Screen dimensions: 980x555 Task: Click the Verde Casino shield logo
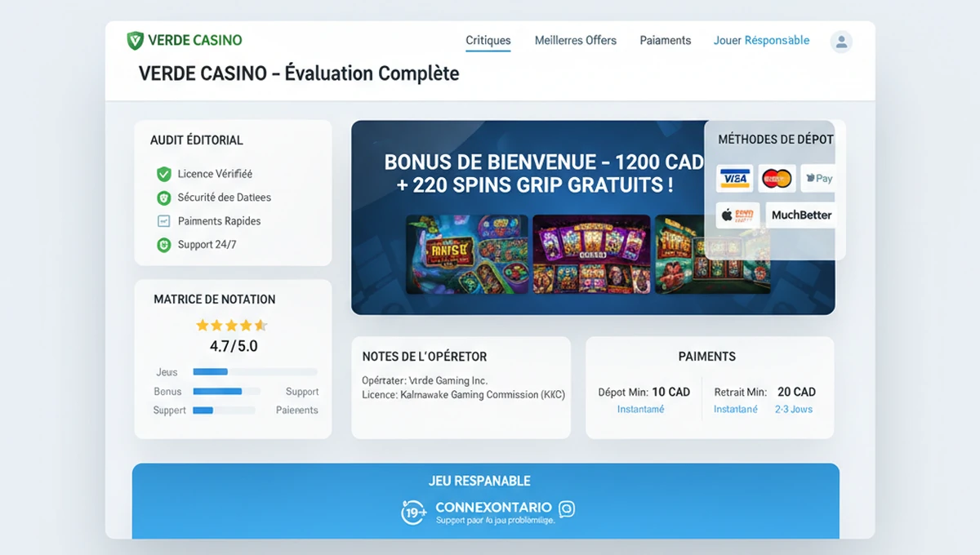point(136,40)
